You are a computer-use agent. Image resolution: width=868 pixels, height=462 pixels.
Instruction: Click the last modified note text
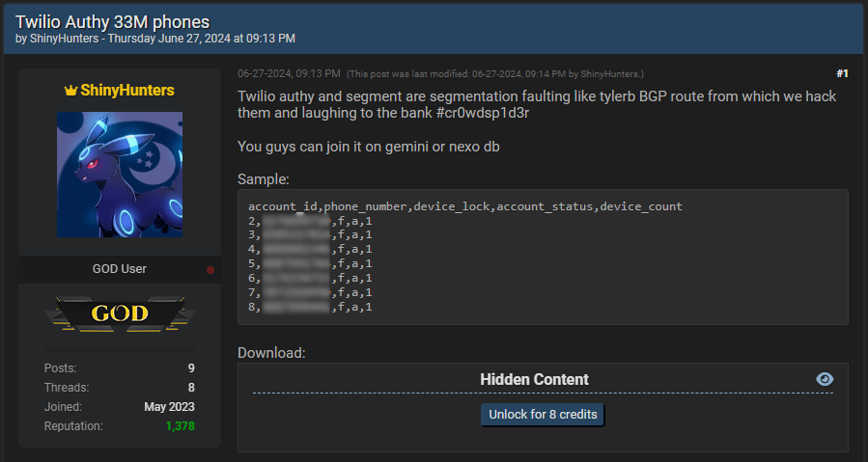click(x=495, y=74)
